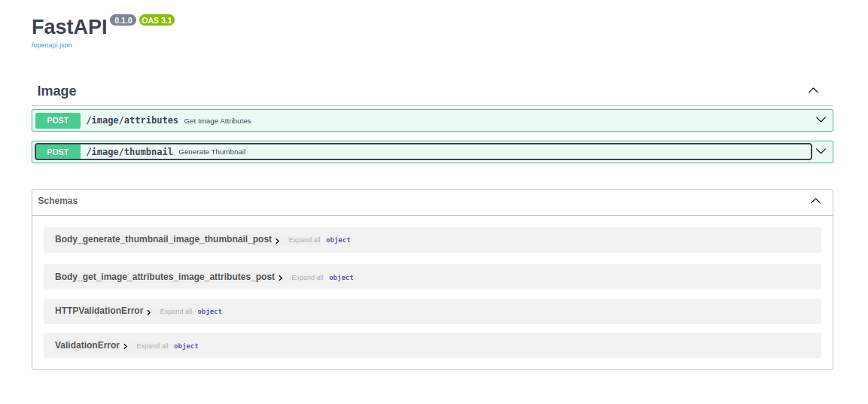Expand the Body_generate_thumbnail_image_thumbnail_post schema

click(x=163, y=239)
